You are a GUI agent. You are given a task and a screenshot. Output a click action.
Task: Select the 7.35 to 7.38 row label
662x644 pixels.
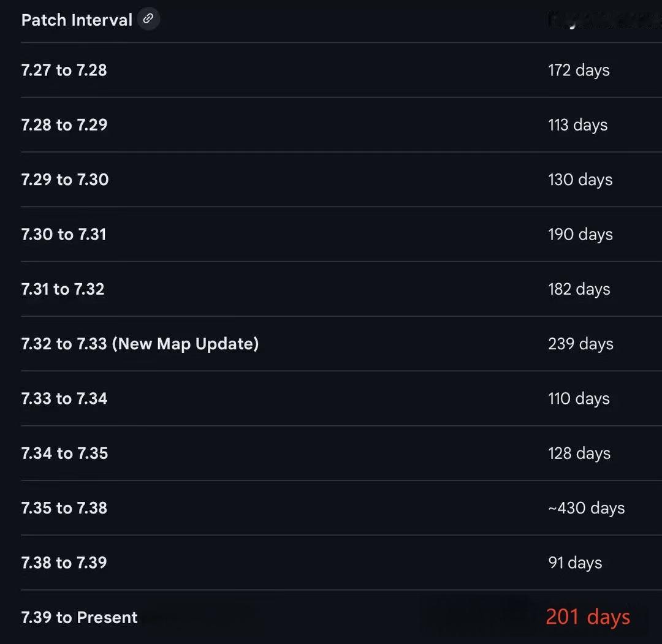(64, 508)
